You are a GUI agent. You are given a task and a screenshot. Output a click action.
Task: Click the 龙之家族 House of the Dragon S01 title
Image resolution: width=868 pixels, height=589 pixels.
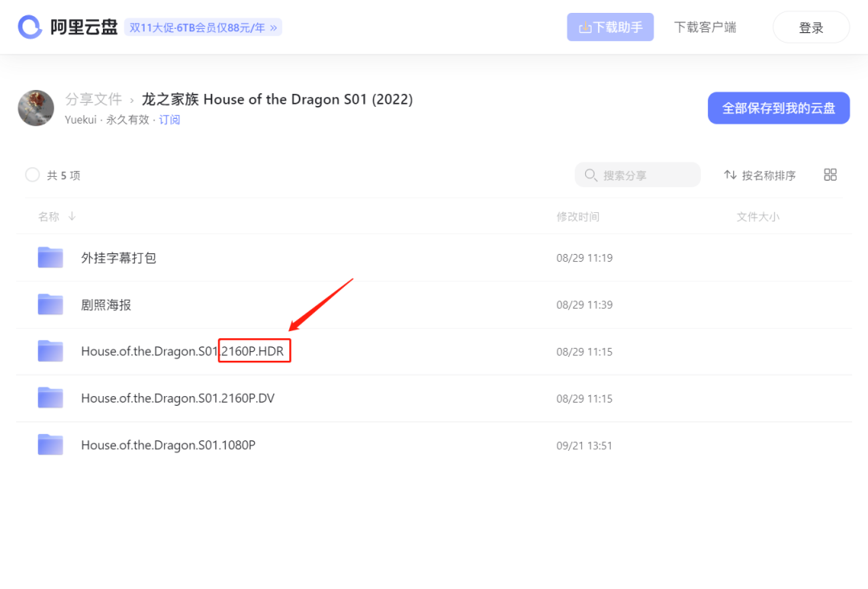[x=277, y=99]
